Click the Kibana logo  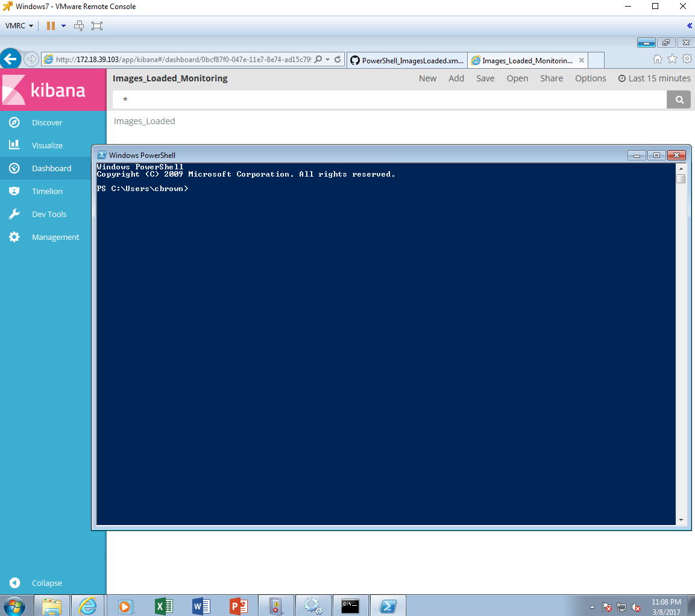(x=53, y=90)
